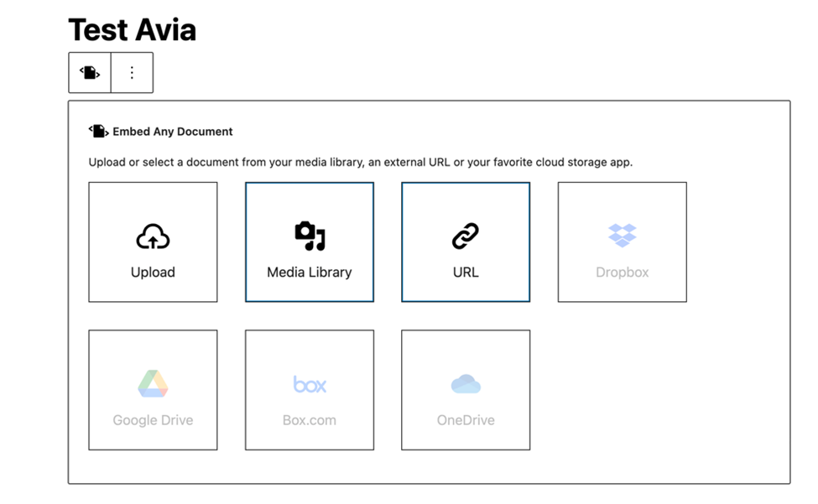Select the "Dropbox" text label
Screen dimensions: 818x504
[622, 273]
